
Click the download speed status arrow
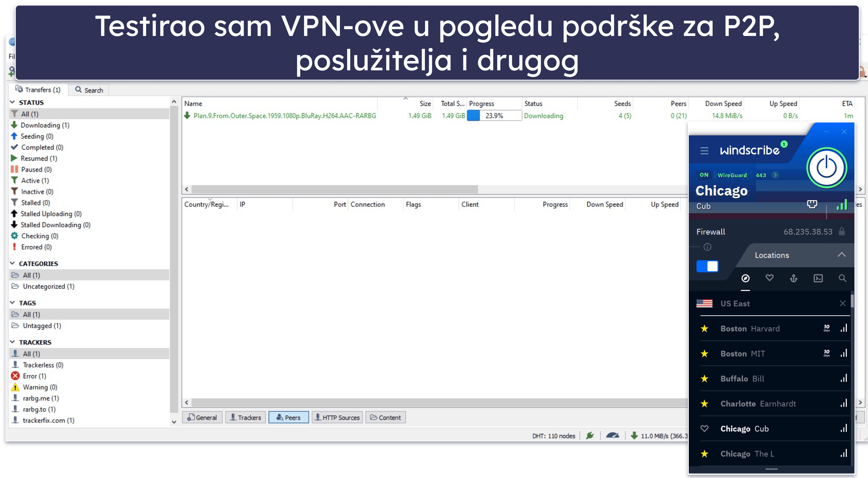click(634, 435)
